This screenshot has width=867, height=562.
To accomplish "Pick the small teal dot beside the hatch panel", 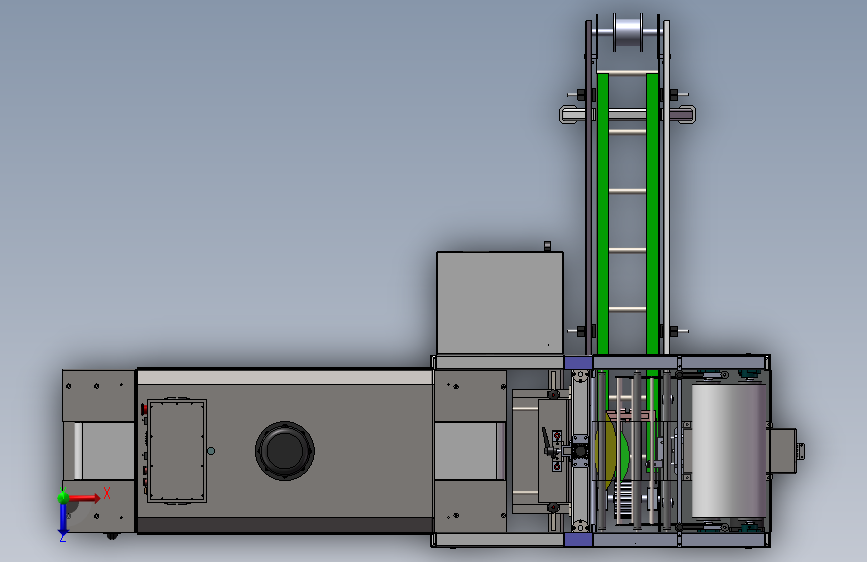I will pyautogui.click(x=211, y=451).
